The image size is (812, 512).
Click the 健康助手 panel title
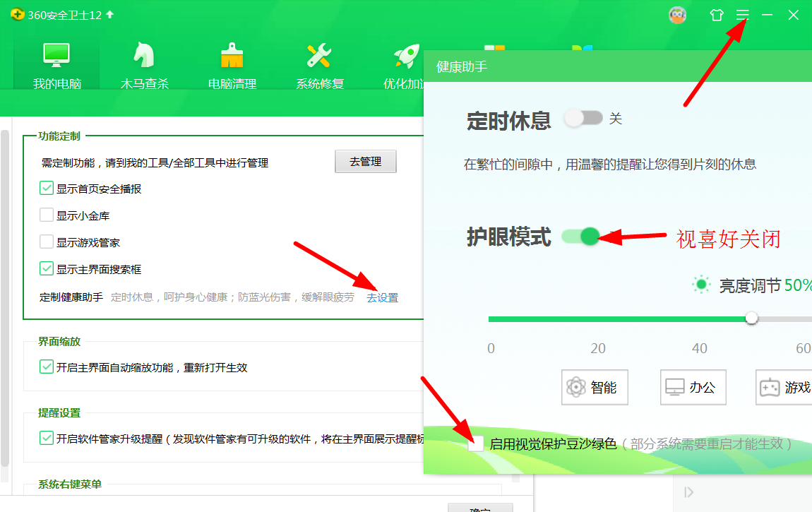tap(461, 67)
